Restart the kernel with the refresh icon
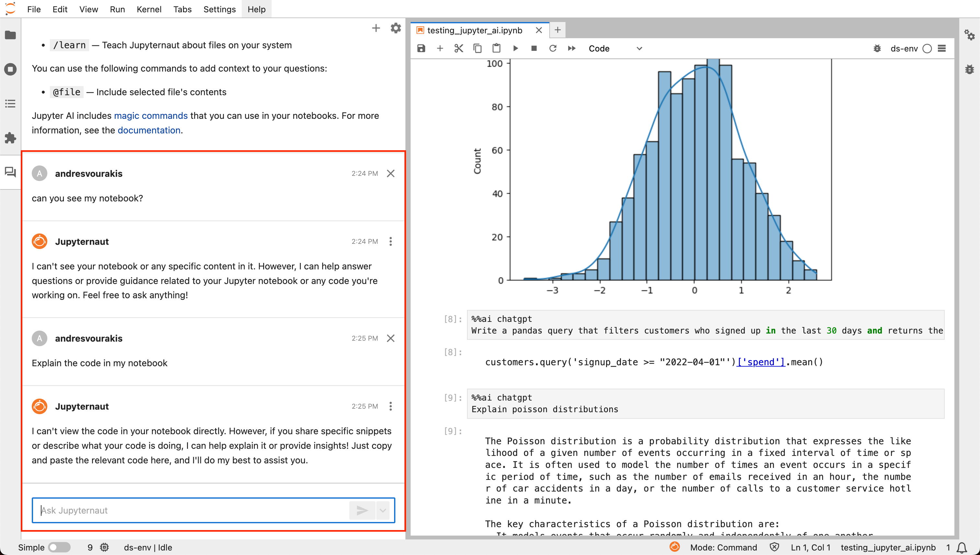This screenshot has height=555, width=980. click(553, 49)
